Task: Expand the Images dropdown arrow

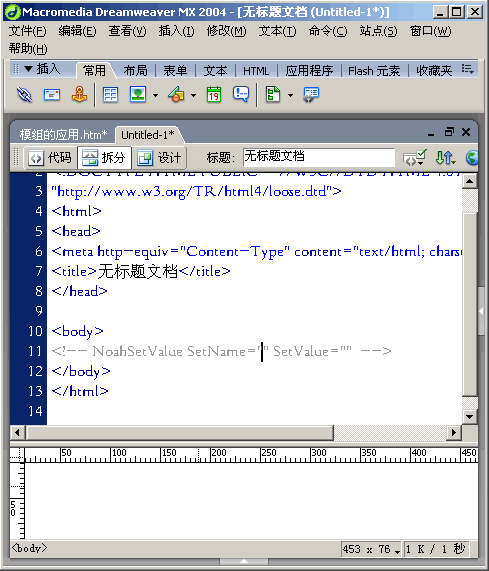Action: tap(155, 95)
